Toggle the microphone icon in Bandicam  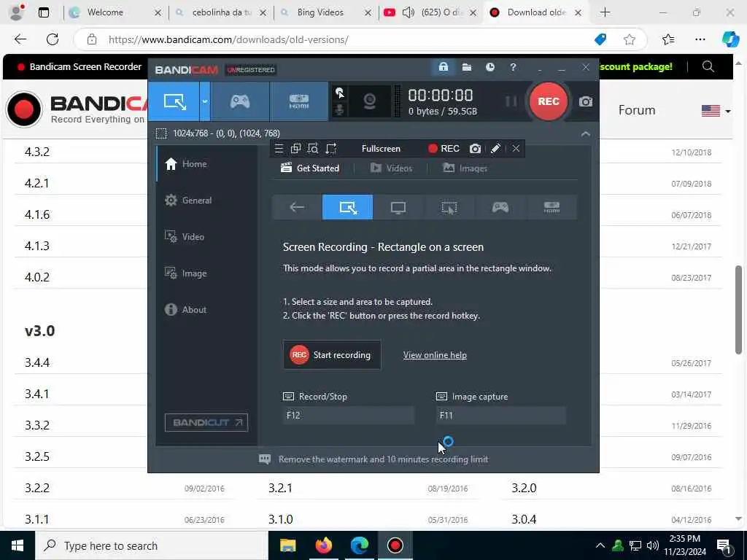[340, 110]
